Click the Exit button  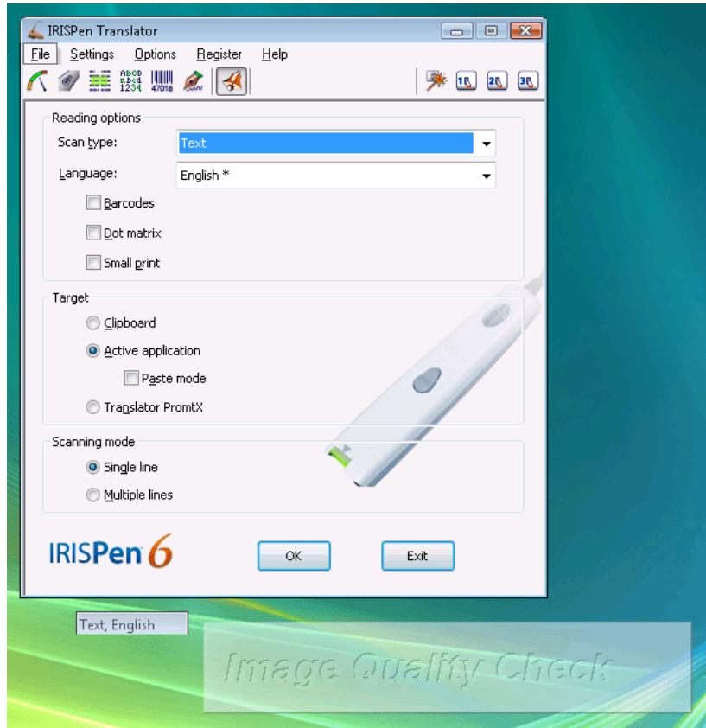(417, 556)
